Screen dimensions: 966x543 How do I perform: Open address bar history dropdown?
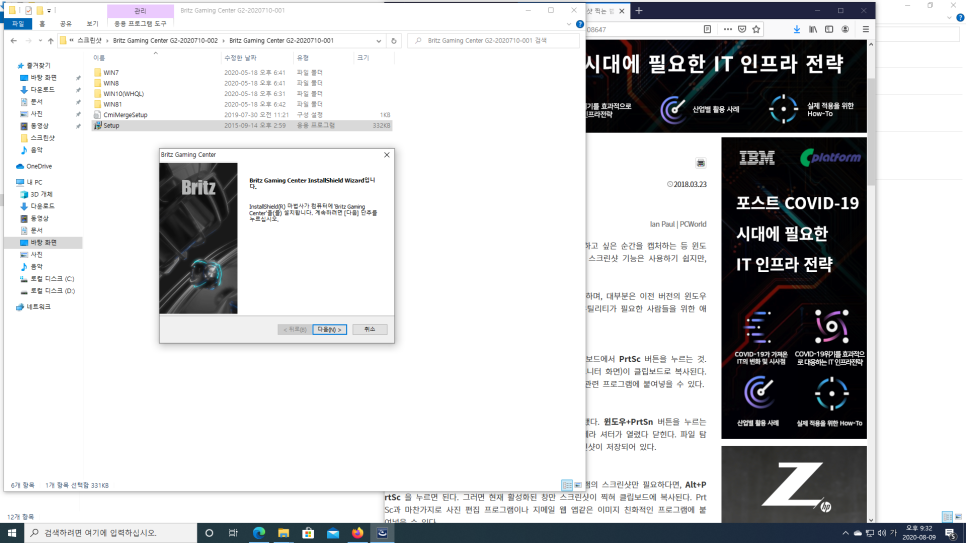tap(378, 41)
